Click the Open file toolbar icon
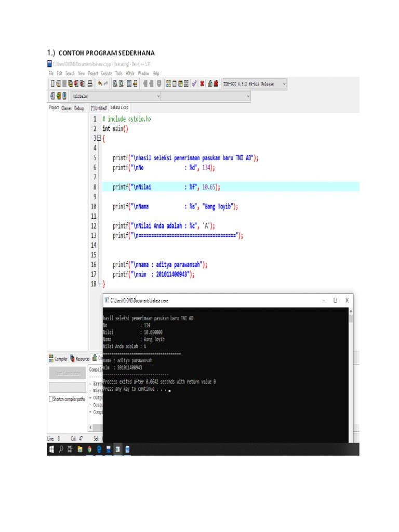 pyautogui.click(x=58, y=84)
